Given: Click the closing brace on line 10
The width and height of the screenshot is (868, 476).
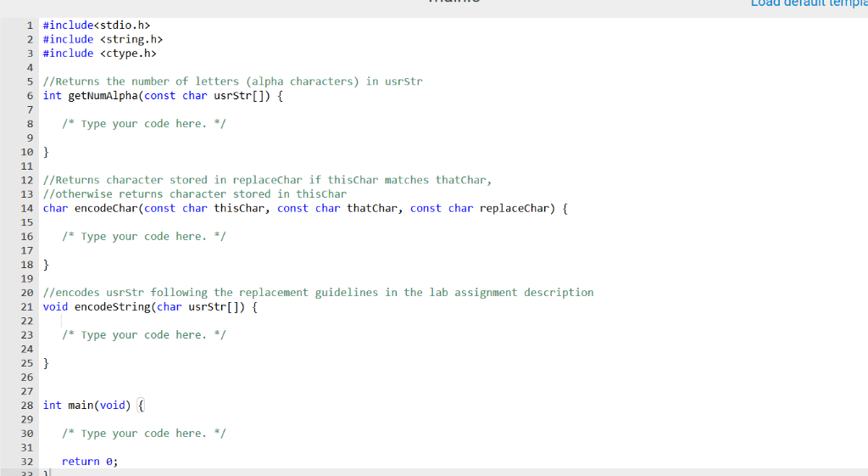Looking at the screenshot, I should (x=46, y=152).
